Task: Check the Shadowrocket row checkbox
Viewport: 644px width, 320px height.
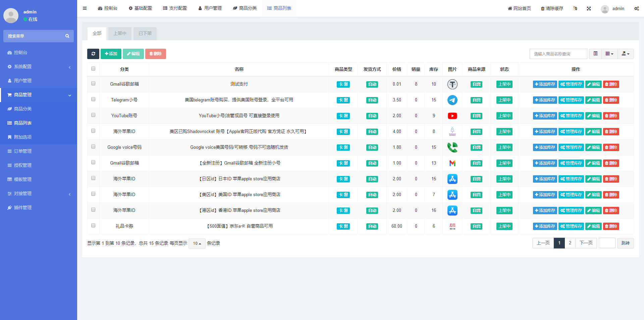Action: (93, 131)
